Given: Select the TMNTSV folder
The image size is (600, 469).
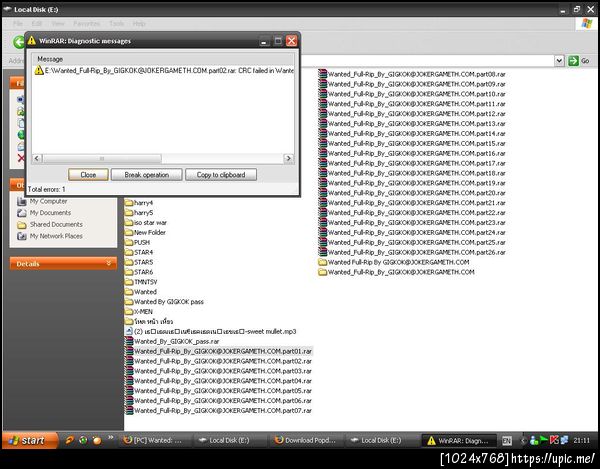Looking at the screenshot, I should [x=141, y=282].
